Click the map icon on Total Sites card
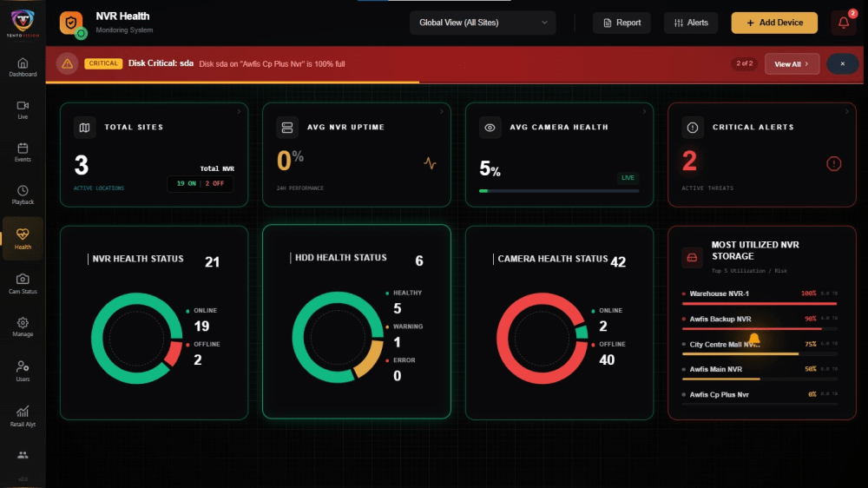 pos(84,128)
